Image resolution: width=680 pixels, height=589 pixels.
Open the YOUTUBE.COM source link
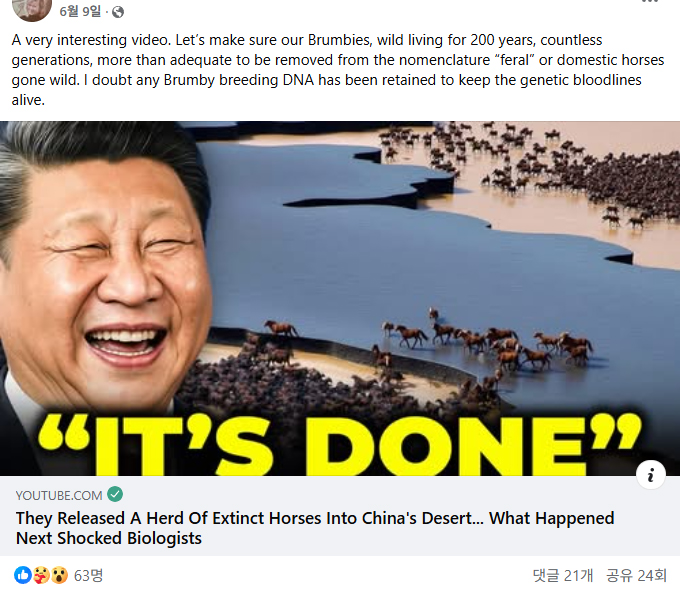click(x=59, y=495)
